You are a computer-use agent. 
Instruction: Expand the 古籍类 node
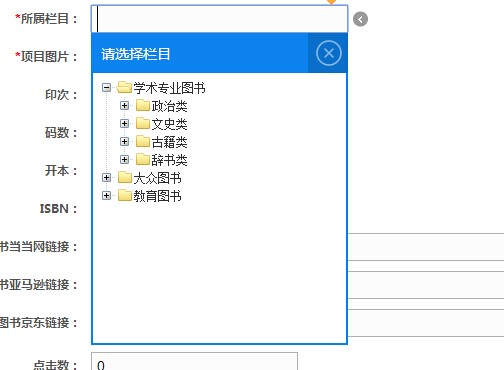(124, 142)
